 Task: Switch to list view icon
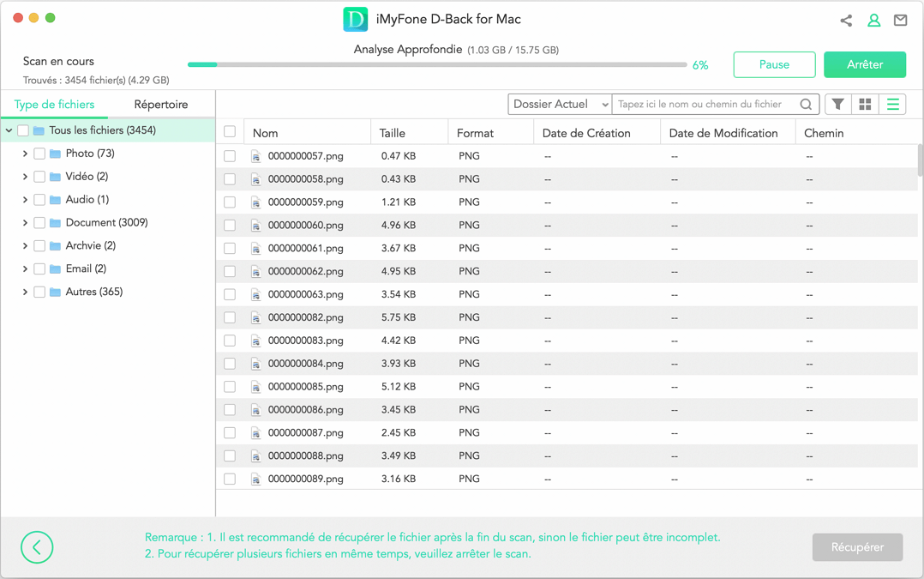coord(893,105)
